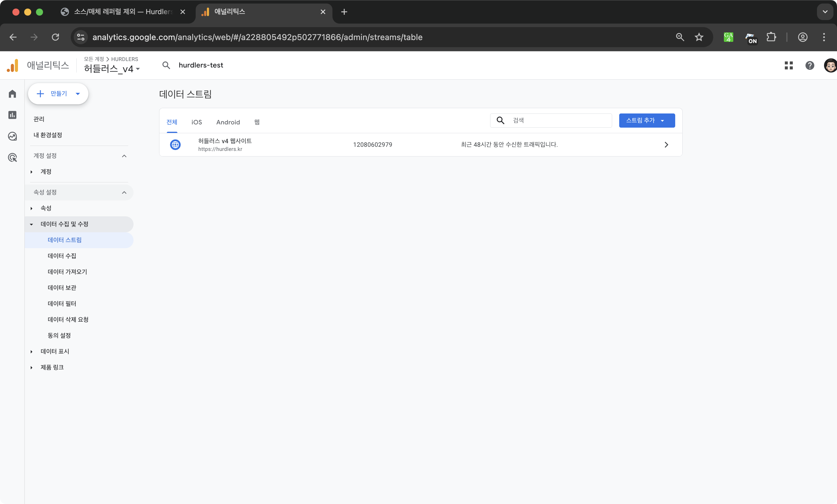Click the https://hurdlers.kr stream URL
Viewport: 837px width, 504px height.
[x=220, y=149]
